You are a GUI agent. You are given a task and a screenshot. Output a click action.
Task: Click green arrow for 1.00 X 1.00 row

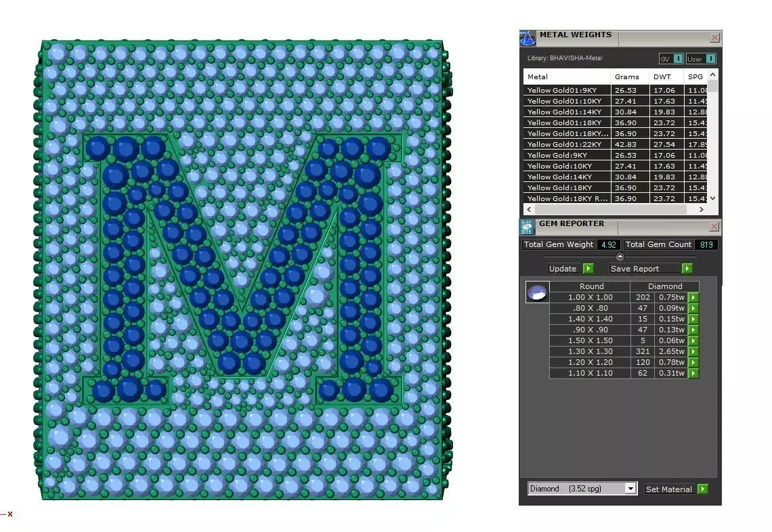(693, 297)
